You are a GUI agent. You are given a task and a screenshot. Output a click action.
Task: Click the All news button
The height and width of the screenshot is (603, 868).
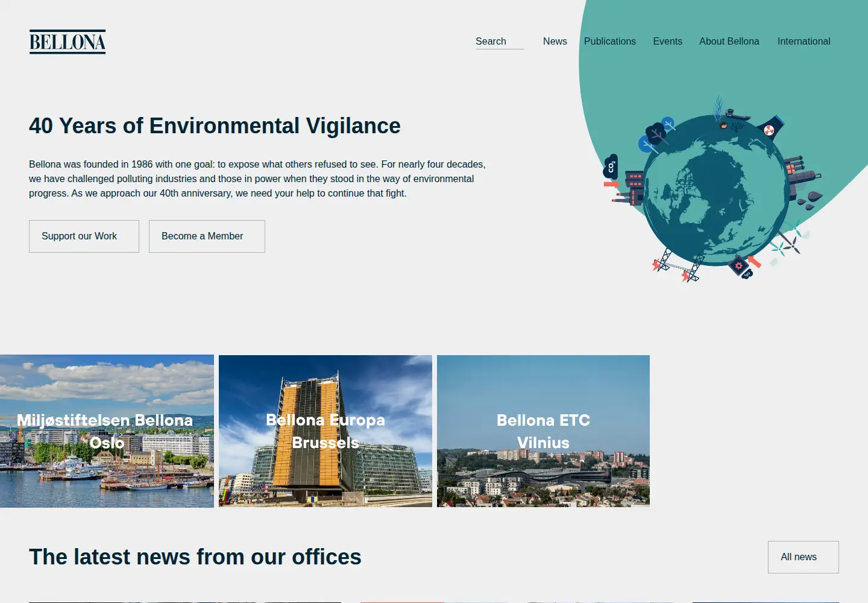[803, 557]
